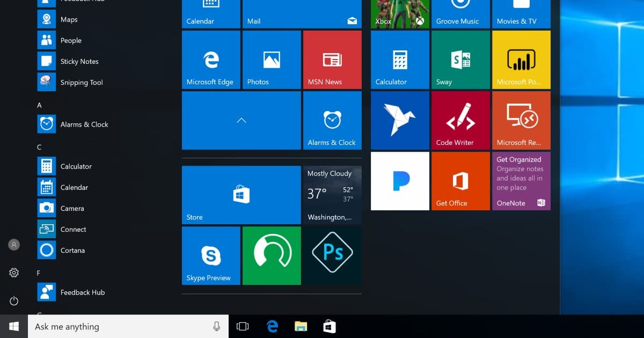Open the Microsoft Power BI tile
This screenshot has height=338, width=644.
coord(521,60)
